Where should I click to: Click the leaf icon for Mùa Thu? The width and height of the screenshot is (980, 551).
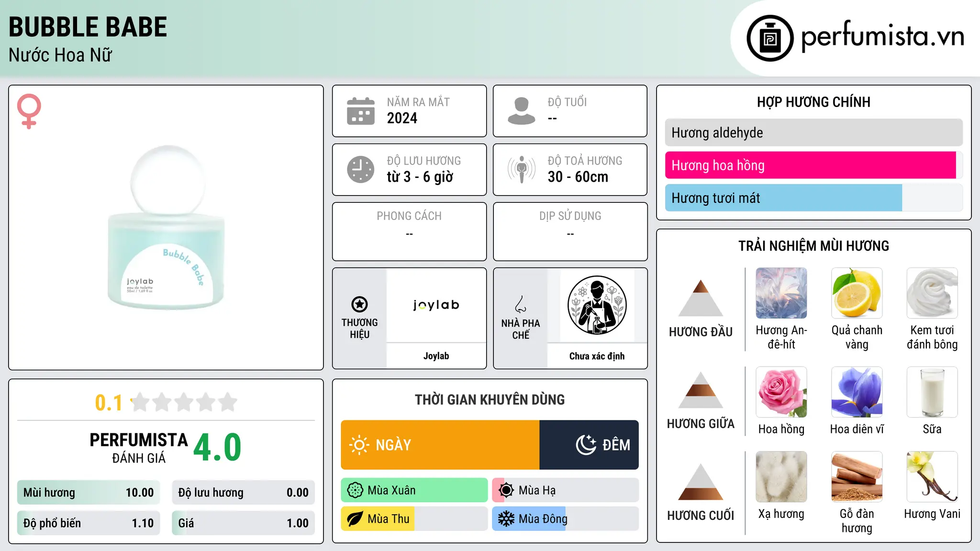pos(355,519)
